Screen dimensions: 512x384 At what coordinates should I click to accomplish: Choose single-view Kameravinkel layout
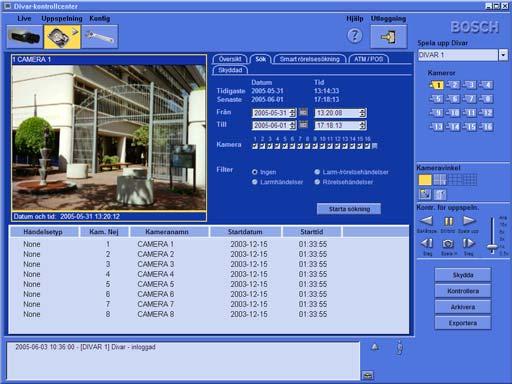coord(425,180)
